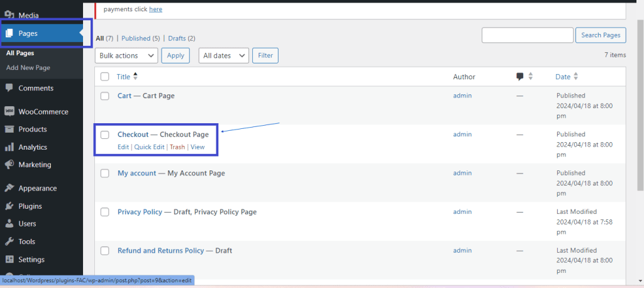Click the Date column header link

[x=563, y=77]
